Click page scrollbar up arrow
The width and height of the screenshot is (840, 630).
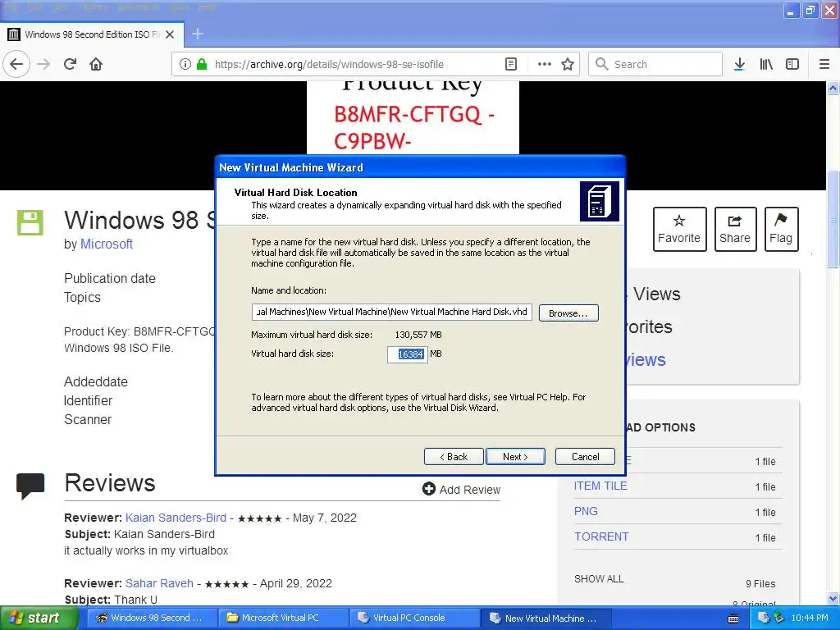click(833, 89)
